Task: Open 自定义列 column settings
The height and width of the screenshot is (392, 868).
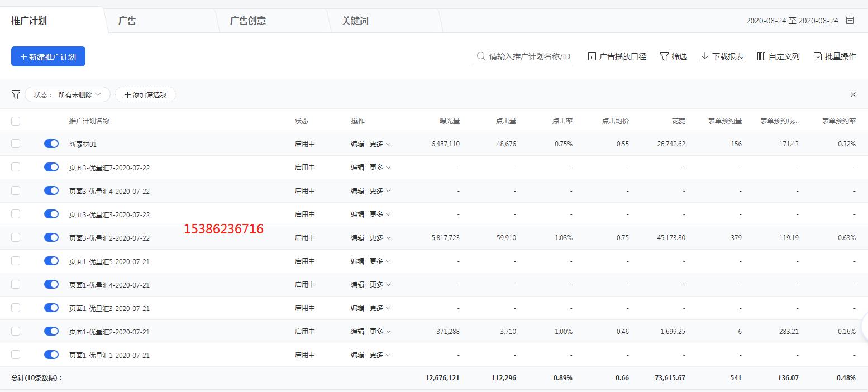Action: [761, 56]
